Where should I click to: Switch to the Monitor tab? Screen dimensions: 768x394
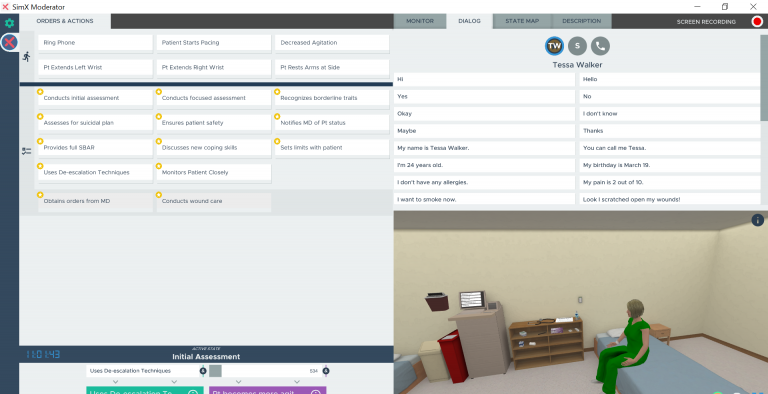pos(420,22)
